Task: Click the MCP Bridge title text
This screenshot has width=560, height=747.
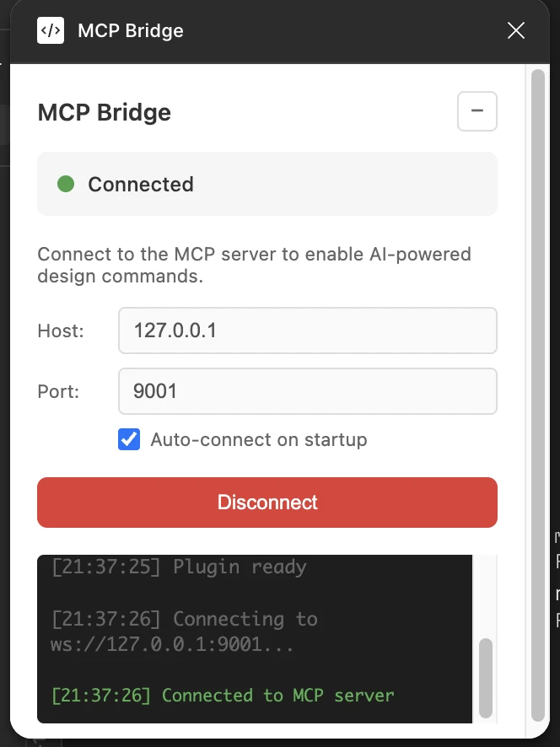Action: [129, 30]
